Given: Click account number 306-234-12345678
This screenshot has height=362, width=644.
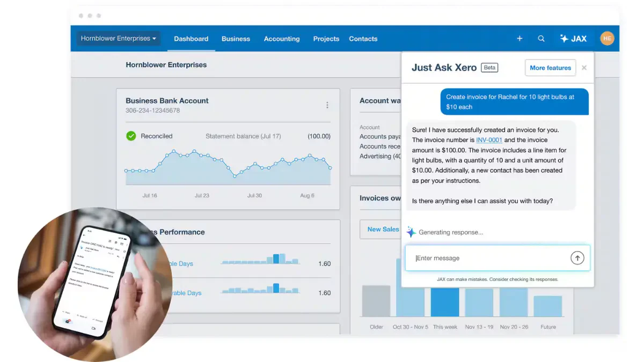Looking at the screenshot, I should point(152,110).
